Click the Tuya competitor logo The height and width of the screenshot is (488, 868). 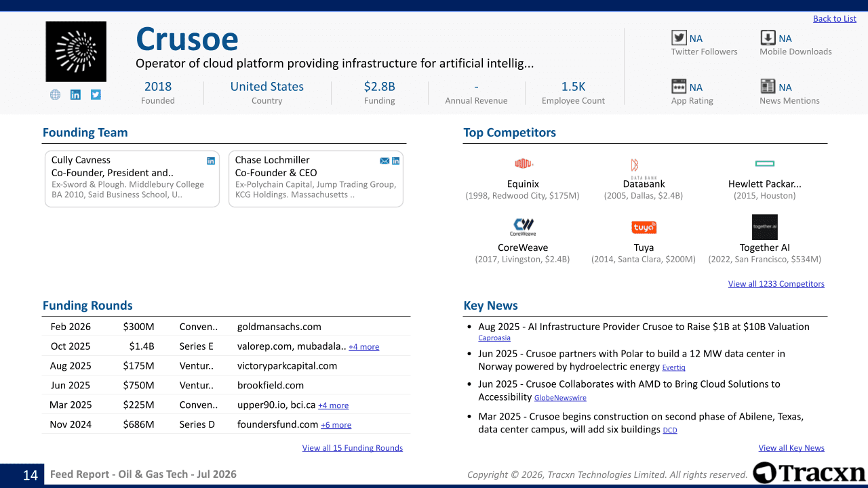644,227
